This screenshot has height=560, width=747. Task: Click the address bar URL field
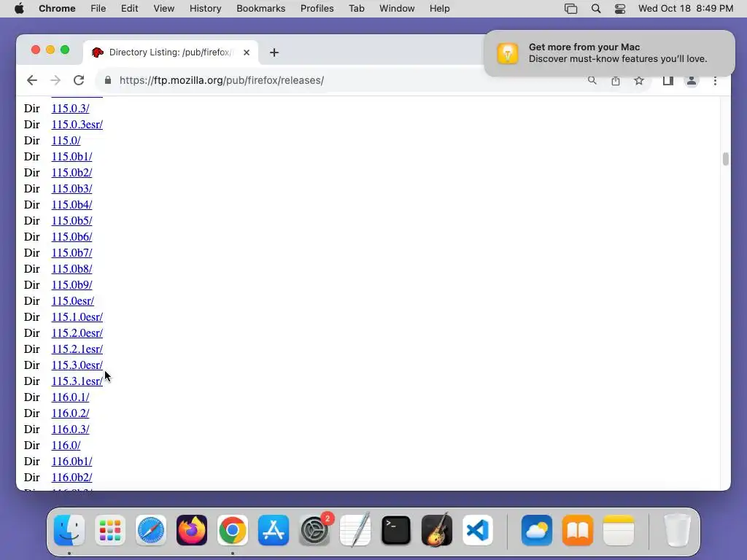[341, 80]
